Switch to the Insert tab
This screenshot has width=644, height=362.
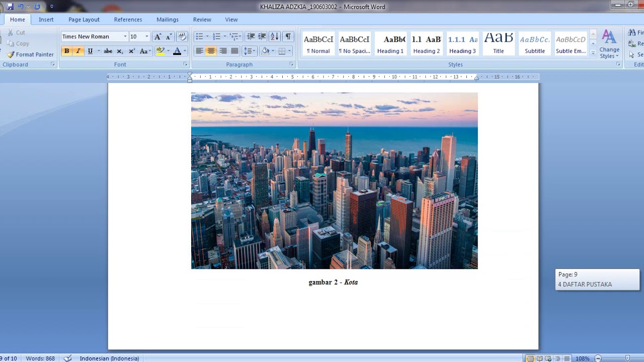(x=46, y=20)
